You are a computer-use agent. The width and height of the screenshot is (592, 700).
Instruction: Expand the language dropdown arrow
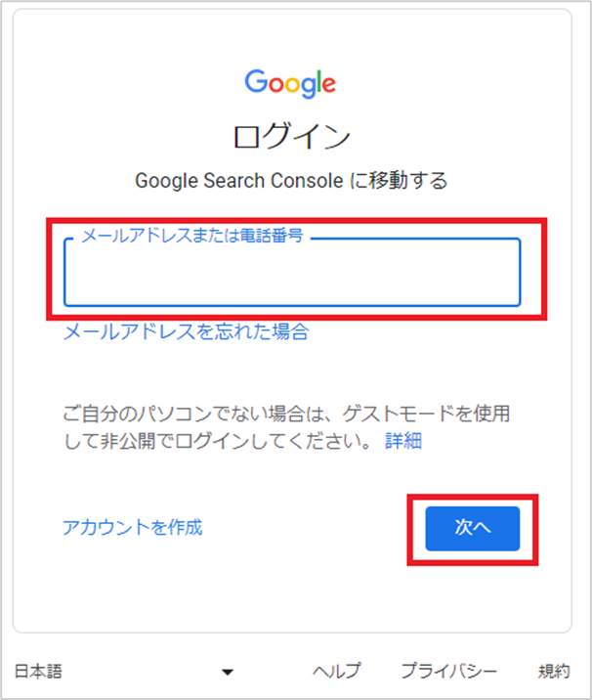pos(228,672)
